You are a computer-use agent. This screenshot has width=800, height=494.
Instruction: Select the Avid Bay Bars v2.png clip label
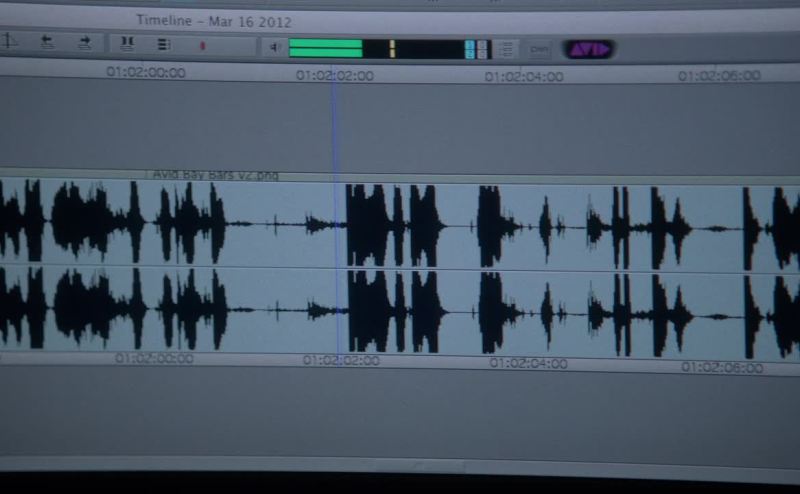click(215, 175)
